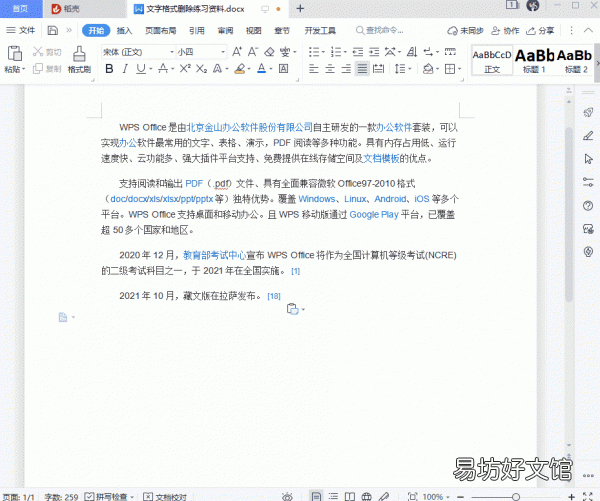This screenshot has height=501, width=600.
Task: Toggle center alignment
Action: tap(330, 69)
